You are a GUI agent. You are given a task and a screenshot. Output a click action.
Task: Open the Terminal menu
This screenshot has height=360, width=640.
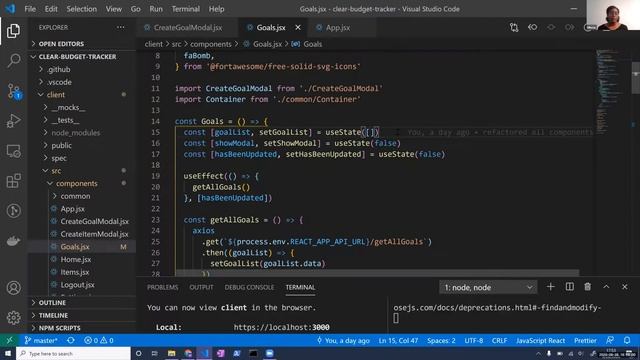pos(186,9)
